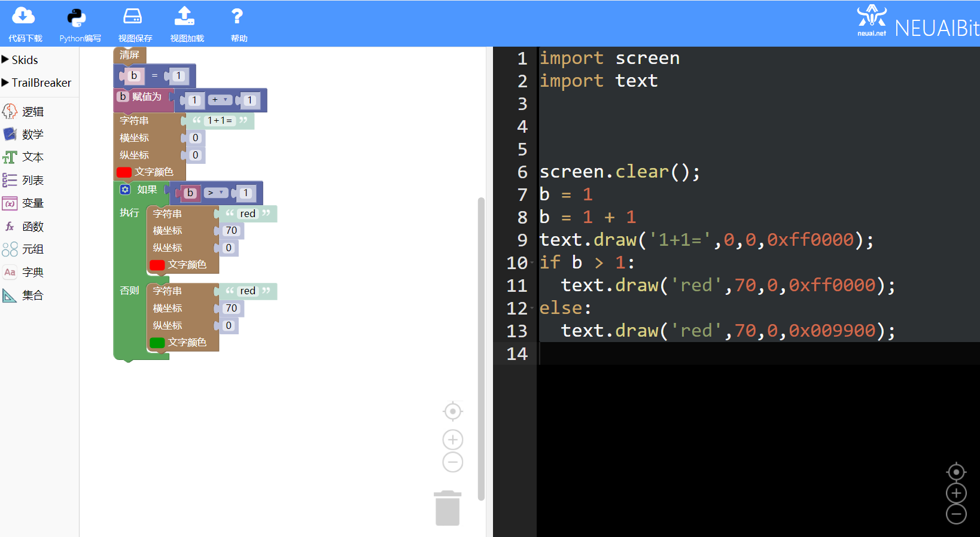Viewport: 980px width, 537px height.
Task: Click the workspace trash can
Action: 448,508
